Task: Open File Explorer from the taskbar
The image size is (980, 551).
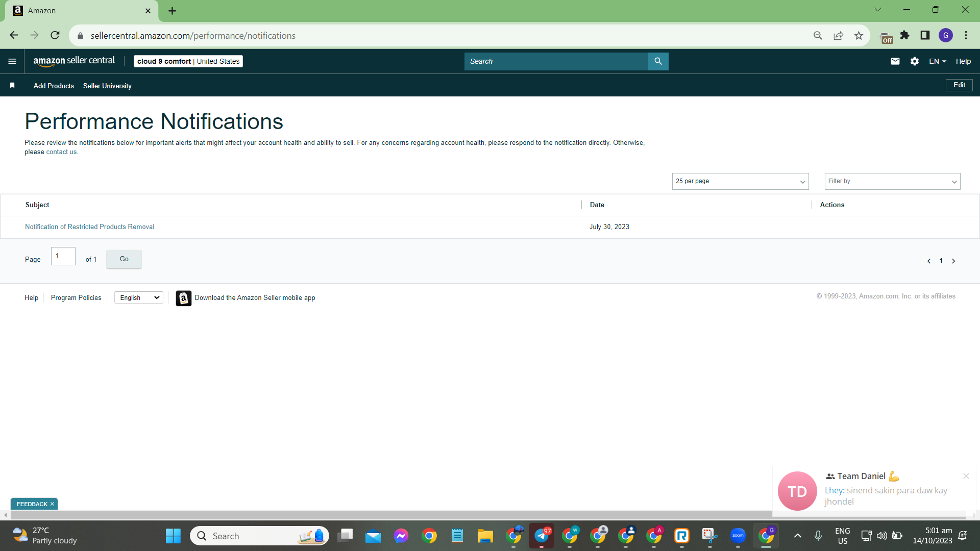Action: coord(485,536)
